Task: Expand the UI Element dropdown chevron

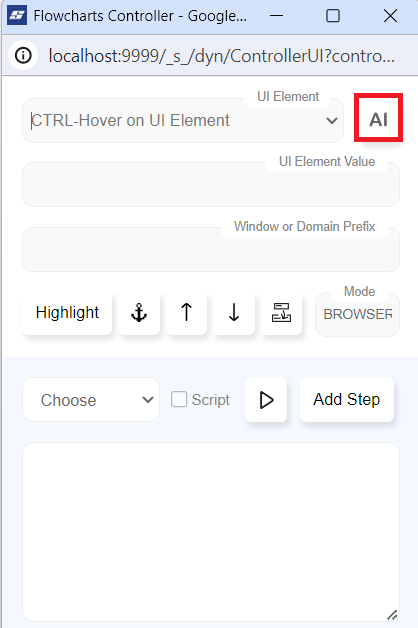Action: pyautogui.click(x=332, y=120)
